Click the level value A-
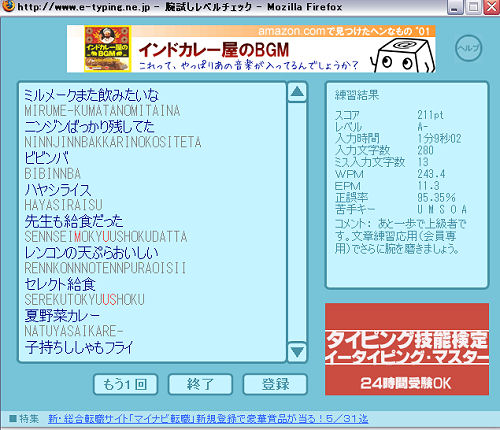 423,127
